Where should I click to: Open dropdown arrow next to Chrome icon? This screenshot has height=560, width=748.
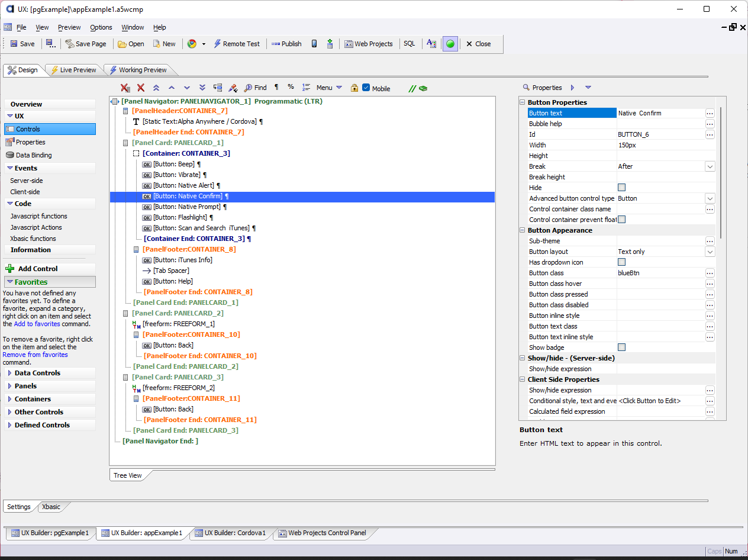tap(204, 44)
